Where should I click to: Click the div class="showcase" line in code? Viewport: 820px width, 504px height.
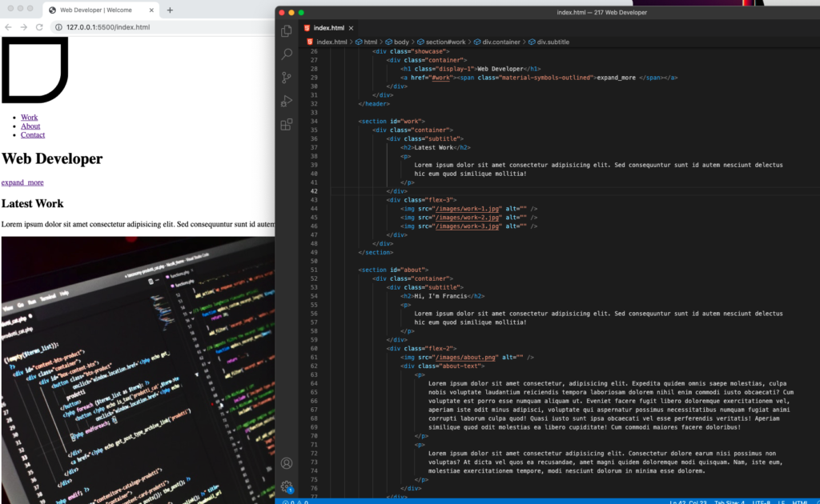click(x=411, y=52)
